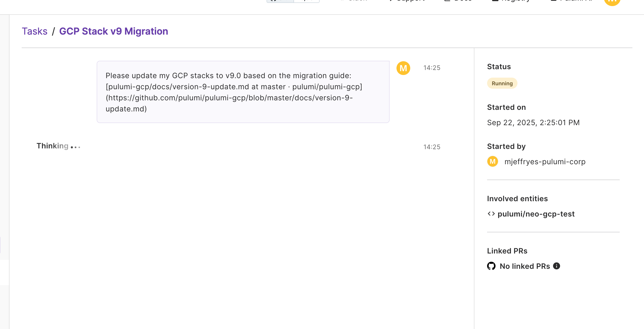Viewport: 644px width, 329px height.
Task: Click the 14:25 timestamp beside the prompt
Action: (432, 68)
